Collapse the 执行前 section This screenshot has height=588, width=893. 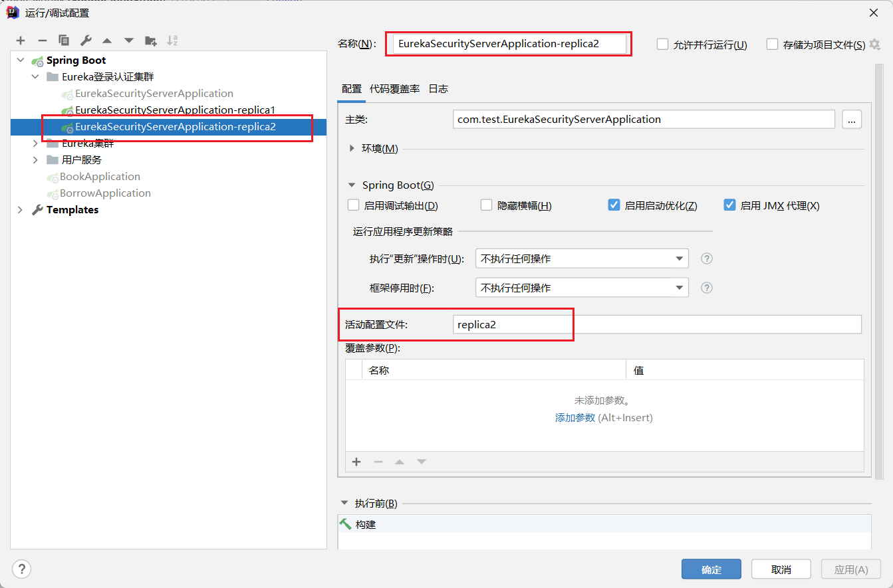344,504
